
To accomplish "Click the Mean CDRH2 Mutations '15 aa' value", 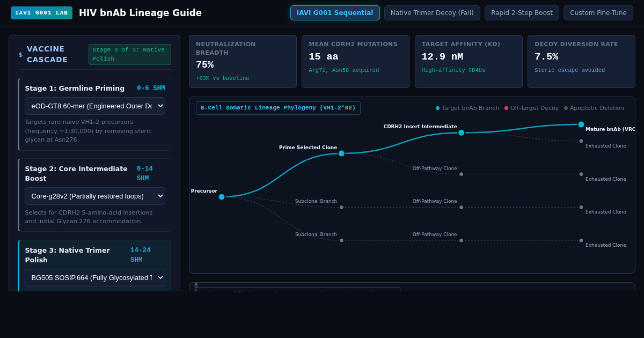I will [324, 57].
